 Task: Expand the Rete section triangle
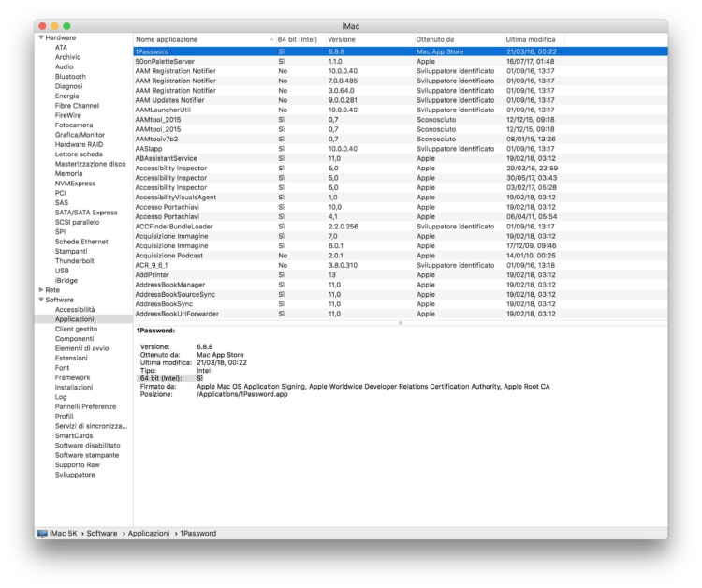[41, 289]
